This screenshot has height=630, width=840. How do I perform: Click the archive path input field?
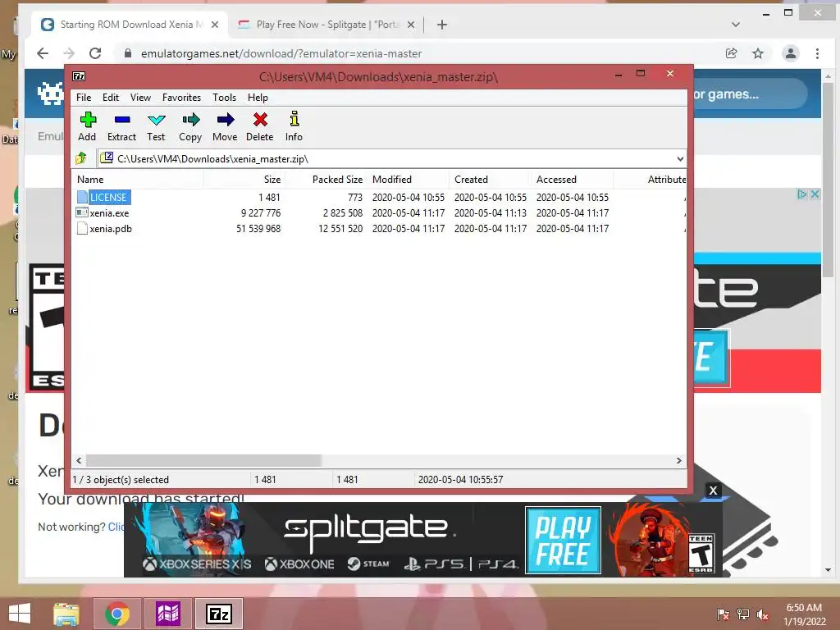click(x=386, y=158)
